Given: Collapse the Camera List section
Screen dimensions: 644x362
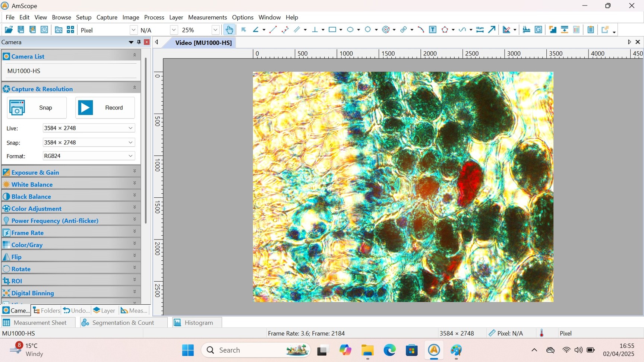Looking at the screenshot, I should (x=135, y=55).
